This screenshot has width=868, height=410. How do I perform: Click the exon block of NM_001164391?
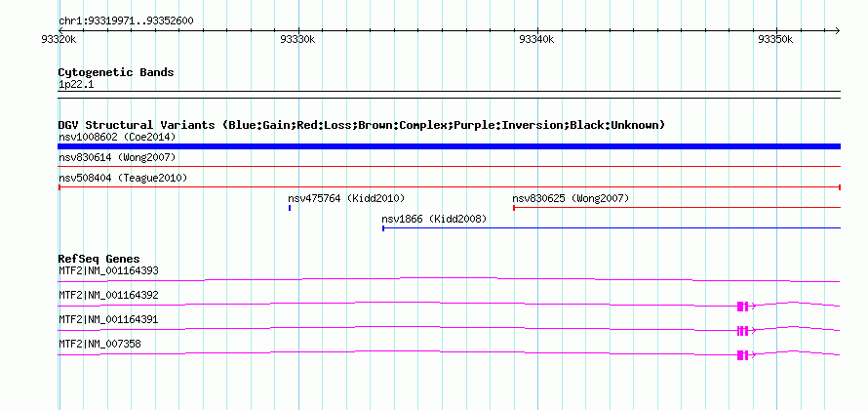[x=742, y=330]
